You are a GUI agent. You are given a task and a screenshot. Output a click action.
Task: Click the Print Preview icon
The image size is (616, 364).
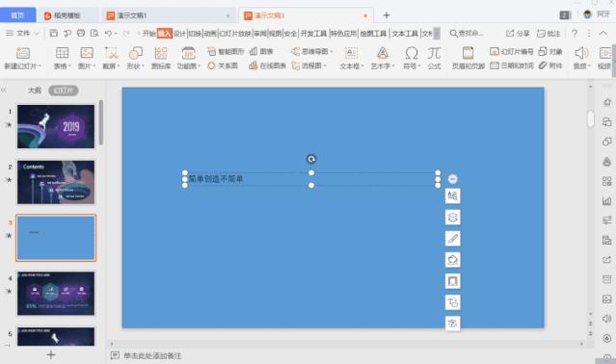click(94, 34)
